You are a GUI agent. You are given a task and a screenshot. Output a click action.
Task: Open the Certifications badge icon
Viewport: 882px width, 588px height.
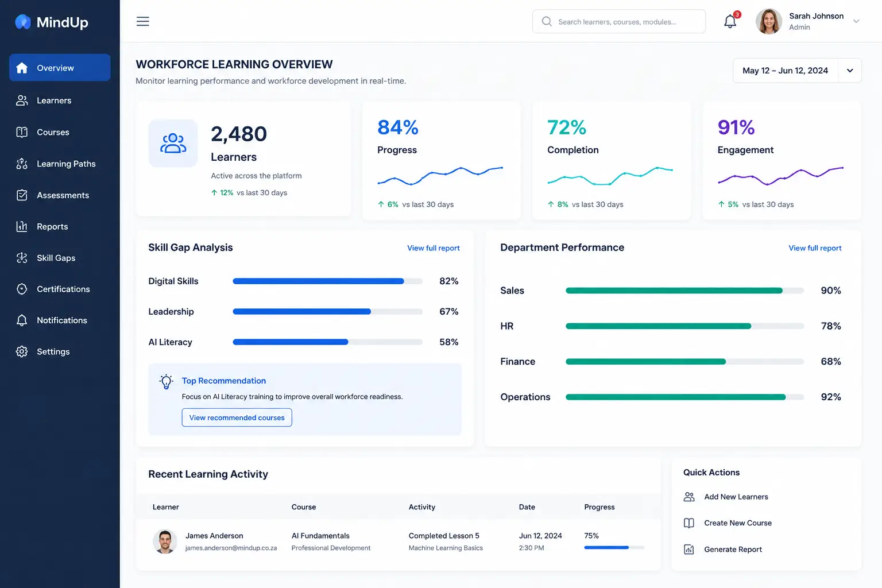(x=22, y=289)
